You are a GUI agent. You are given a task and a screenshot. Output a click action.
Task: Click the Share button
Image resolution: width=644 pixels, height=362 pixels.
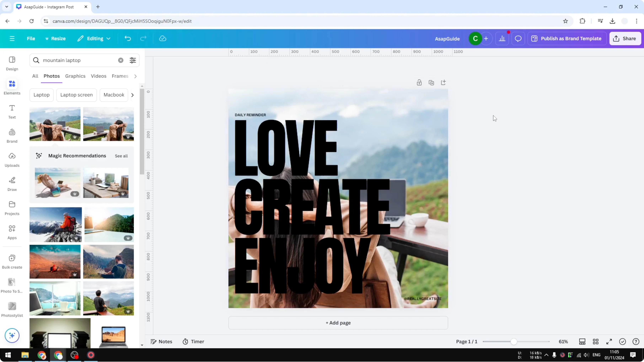625,38
